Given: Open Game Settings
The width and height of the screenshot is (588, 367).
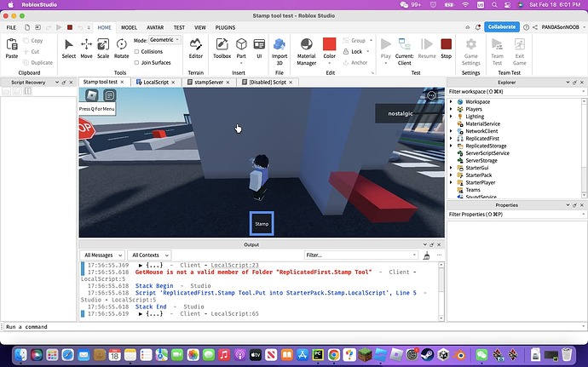Looking at the screenshot, I should (x=470, y=51).
